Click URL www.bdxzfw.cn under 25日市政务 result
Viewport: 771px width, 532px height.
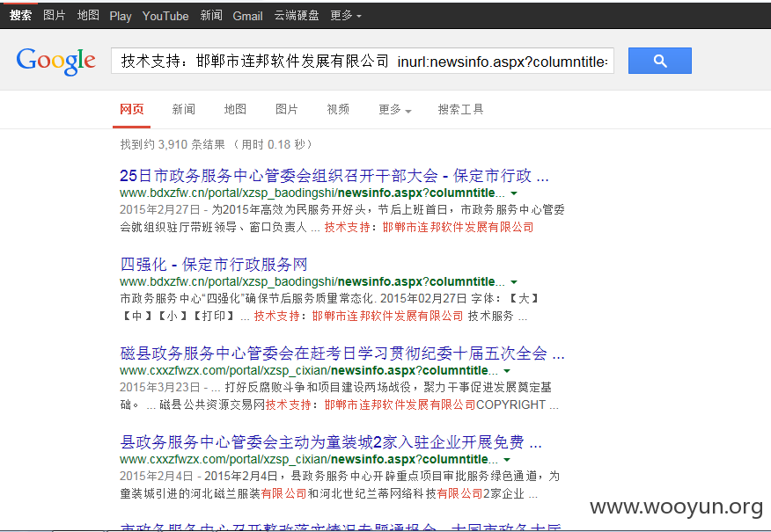[312, 193]
